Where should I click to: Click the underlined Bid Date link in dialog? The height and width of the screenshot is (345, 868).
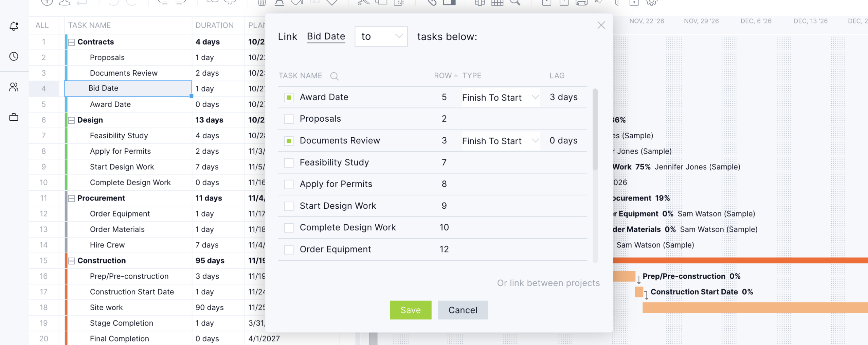326,36
